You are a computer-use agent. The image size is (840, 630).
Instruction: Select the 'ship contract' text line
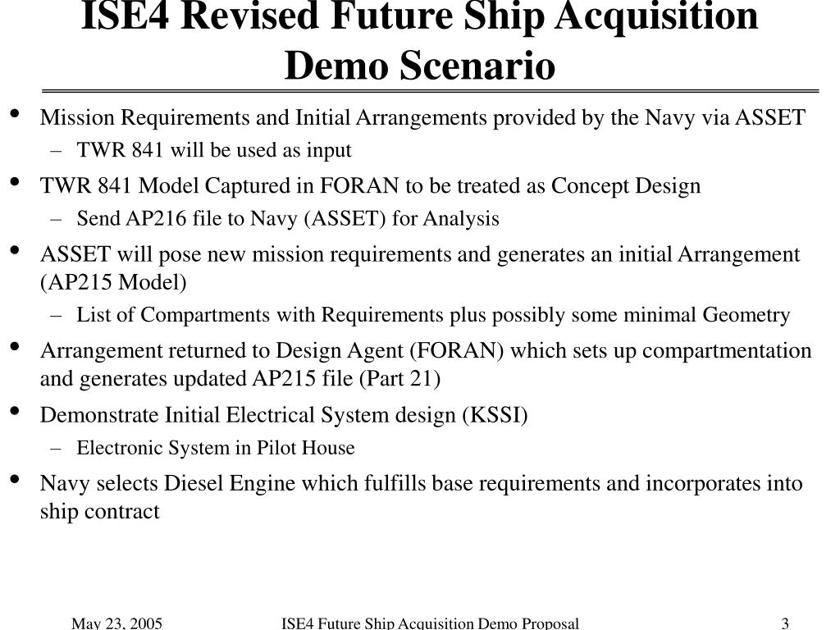99,512
